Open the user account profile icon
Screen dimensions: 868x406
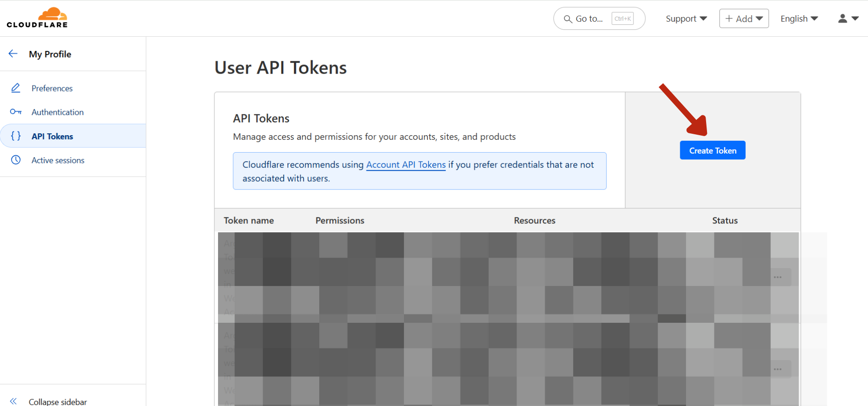[x=843, y=18]
